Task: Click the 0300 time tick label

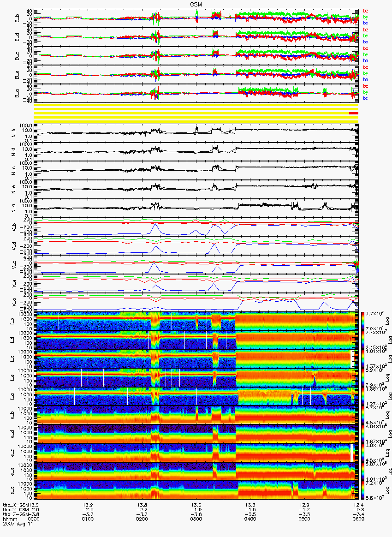Action: (x=196, y=519)
